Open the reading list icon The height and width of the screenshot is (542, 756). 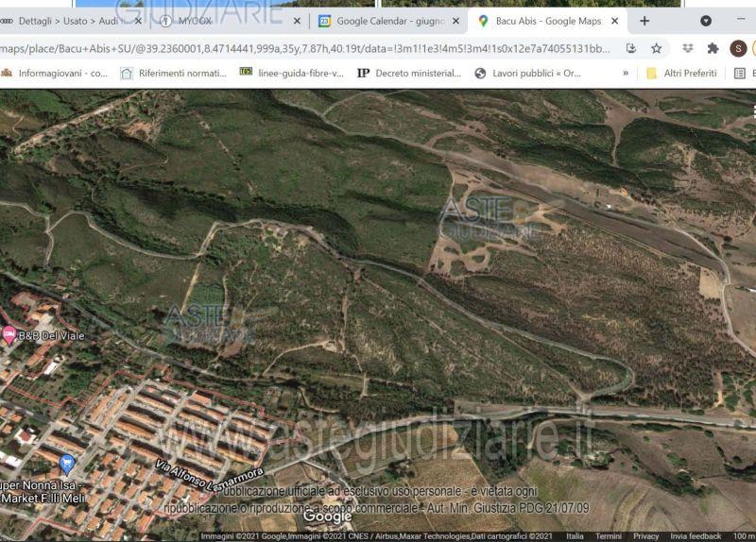tap(740, 73)
